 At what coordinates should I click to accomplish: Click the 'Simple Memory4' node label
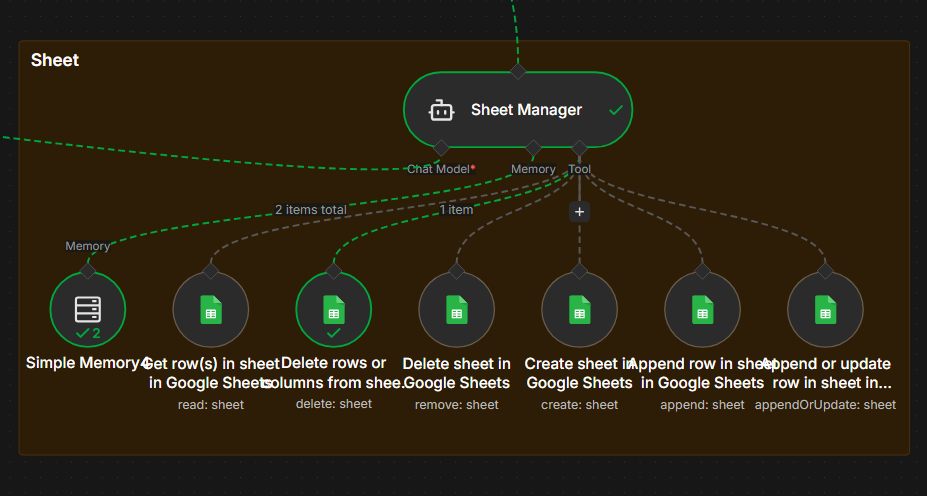tap(87, 363)
